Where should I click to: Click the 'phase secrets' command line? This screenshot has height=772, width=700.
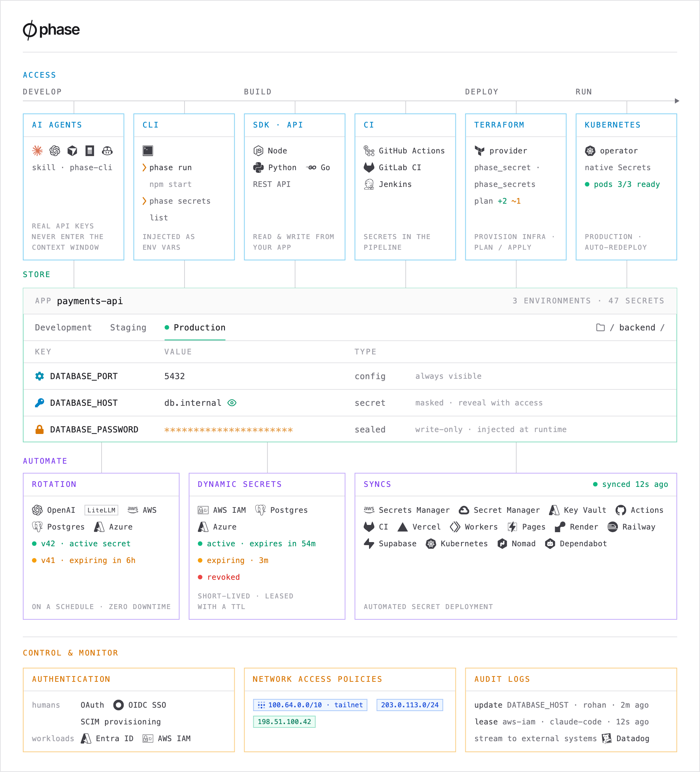click(177, 201)
